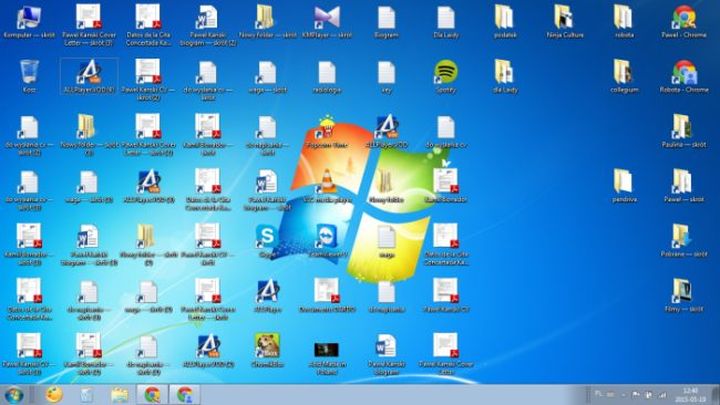Select the Paweł - Chrome shortcut

[x=684, y=22]
